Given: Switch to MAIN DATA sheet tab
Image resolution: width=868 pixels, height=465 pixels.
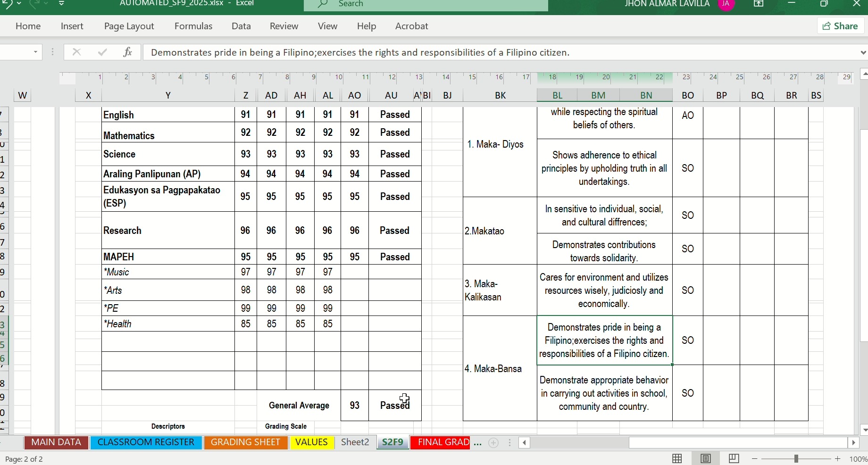Looking at the screenshot, I should click(x=56, y=442).
